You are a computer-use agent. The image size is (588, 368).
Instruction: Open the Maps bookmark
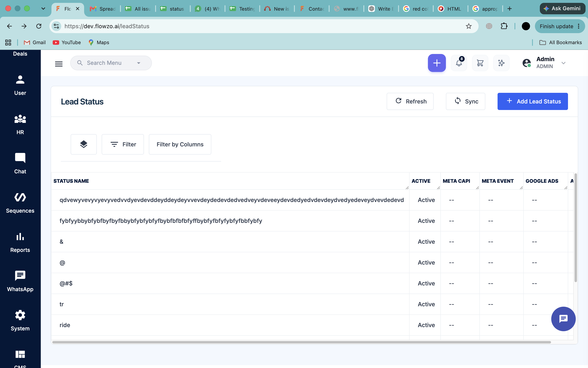[99, 43]
